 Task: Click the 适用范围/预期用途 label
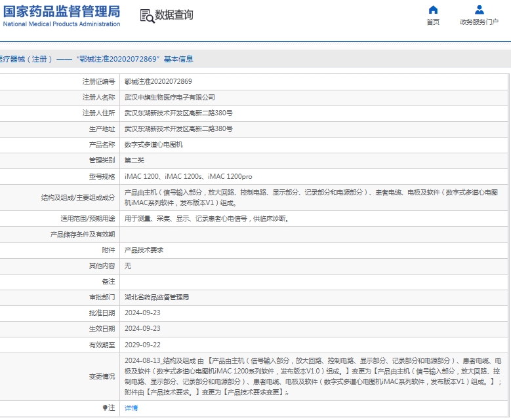click(x=88, y=218)
